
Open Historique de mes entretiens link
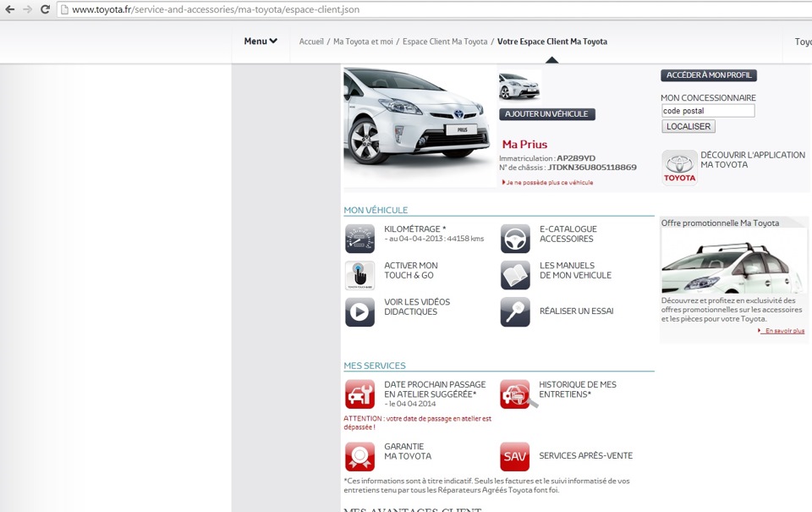(578, 389)
